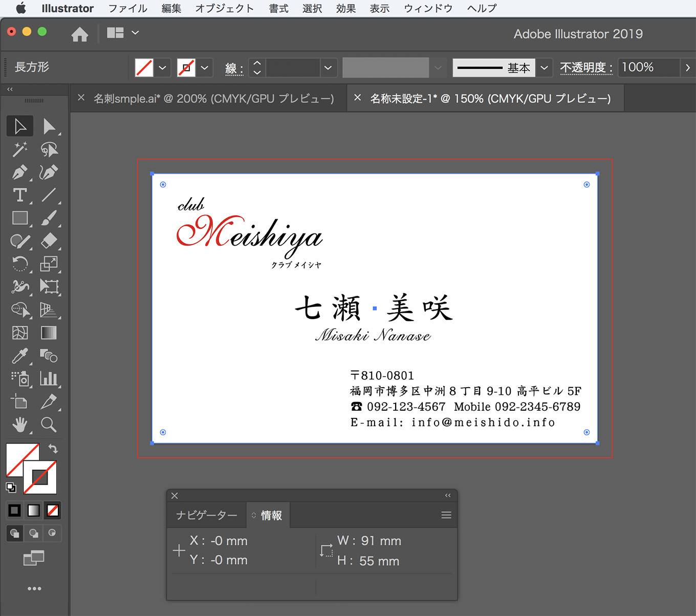This screenshot has width=696, height=616.
Task: Swap fill and stroke colors
Action: (53, 449)
